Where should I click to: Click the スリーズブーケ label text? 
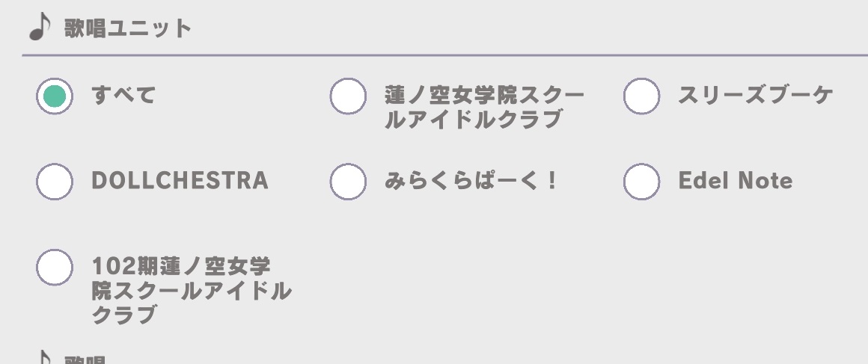click(754, 96)
